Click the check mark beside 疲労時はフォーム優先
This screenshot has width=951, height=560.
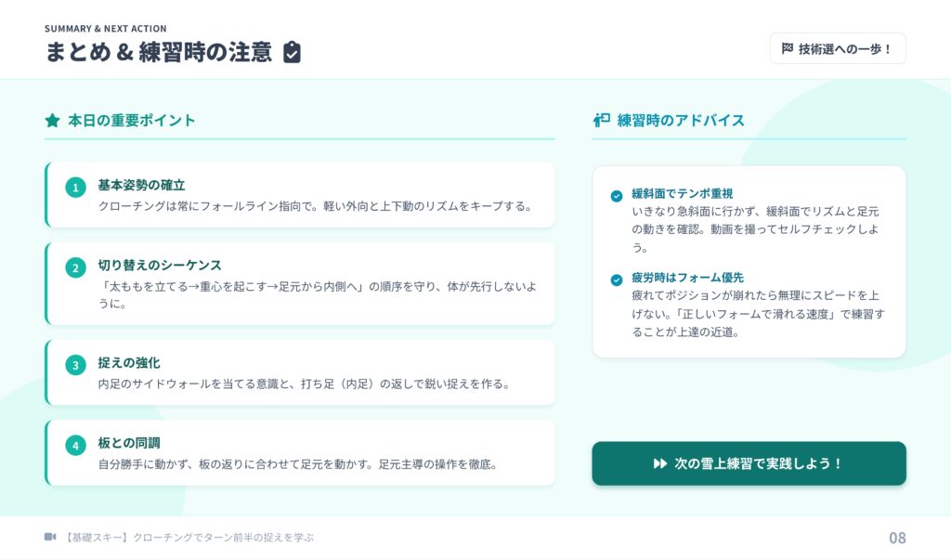tap(616, 280)
